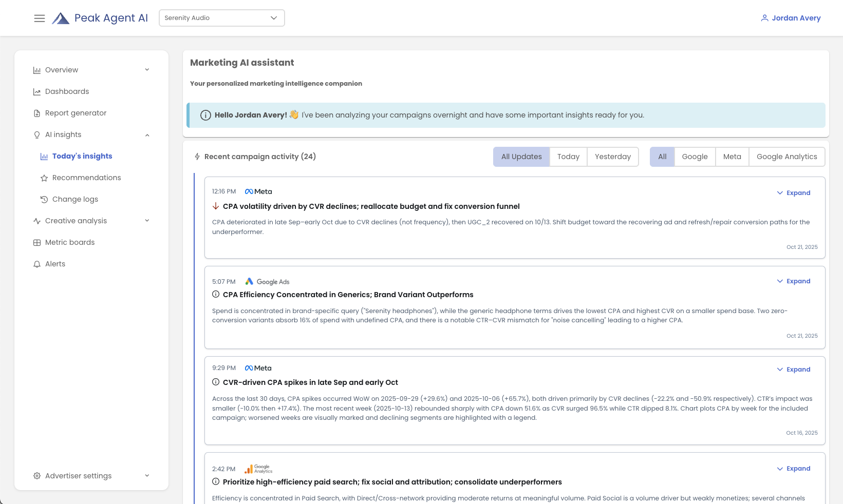
Task: Enable the Google source filter
Action: tap(695, 157)
